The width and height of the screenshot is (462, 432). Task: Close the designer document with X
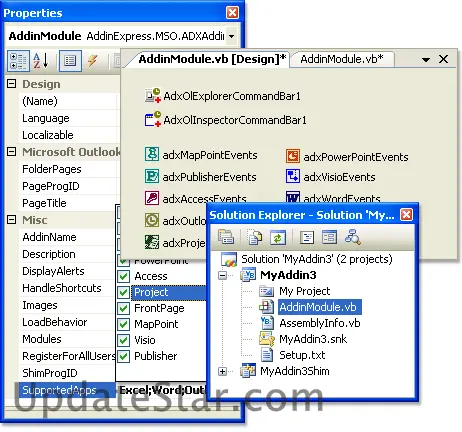point(443,59)
